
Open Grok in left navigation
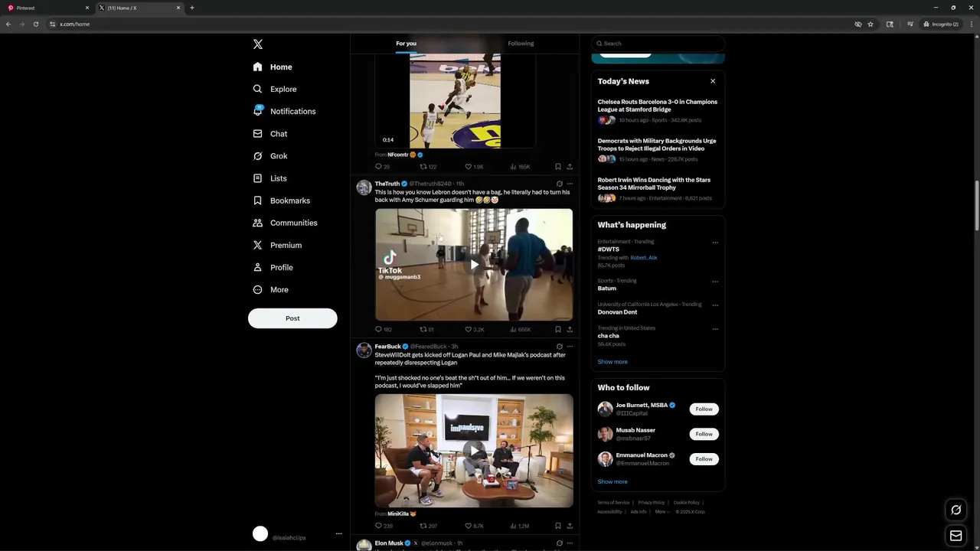270,155
